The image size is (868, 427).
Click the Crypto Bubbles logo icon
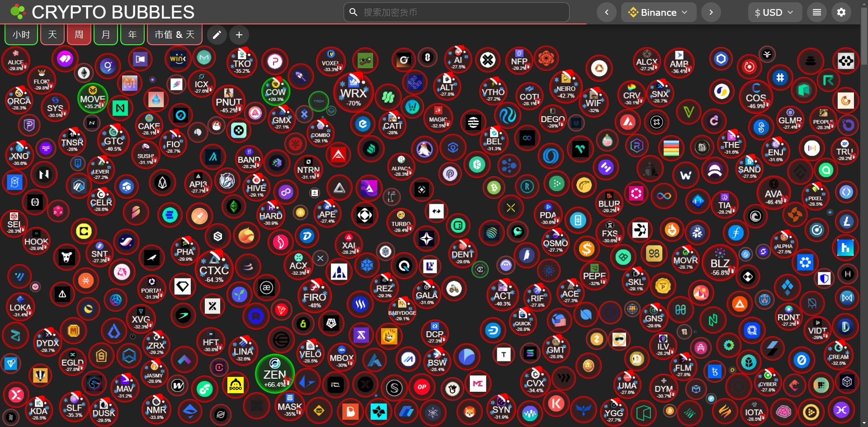[18, 12]
